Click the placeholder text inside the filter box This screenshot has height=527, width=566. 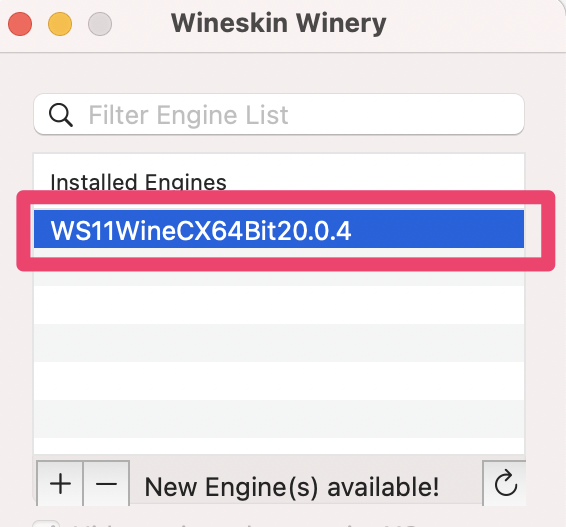click(188, 115)
